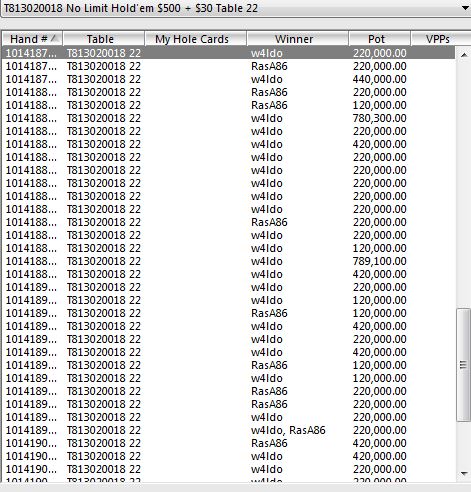The height and width of the screenshot is (492, 471).
Task: Select the hand with 789,100.00 pot
Action: click(x=229, y=261)
